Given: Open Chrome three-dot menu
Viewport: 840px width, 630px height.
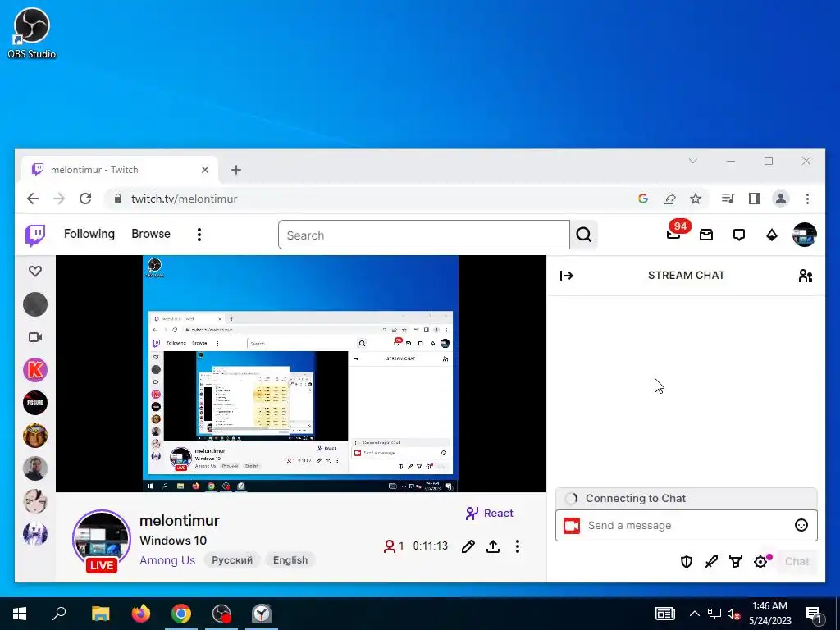Looking at the screenshot, I should point(807,199).
